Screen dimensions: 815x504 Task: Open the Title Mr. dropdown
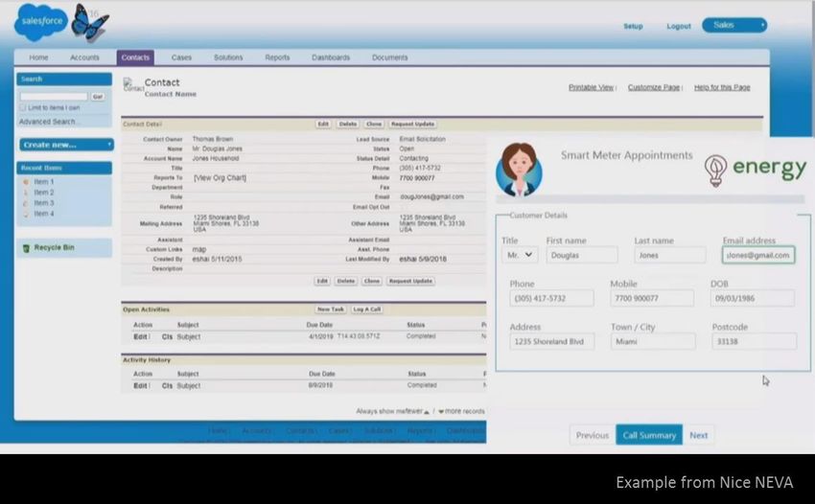coord(520,255)
